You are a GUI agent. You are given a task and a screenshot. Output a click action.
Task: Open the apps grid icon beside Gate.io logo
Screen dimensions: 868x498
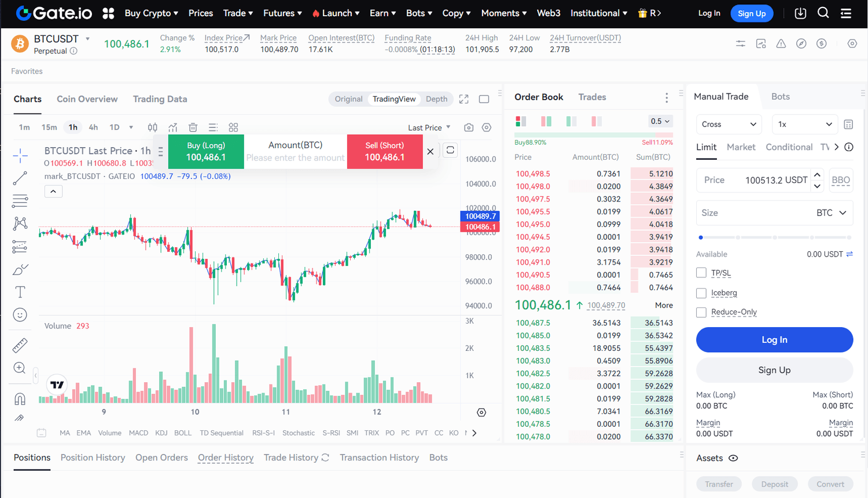(108, 13)
